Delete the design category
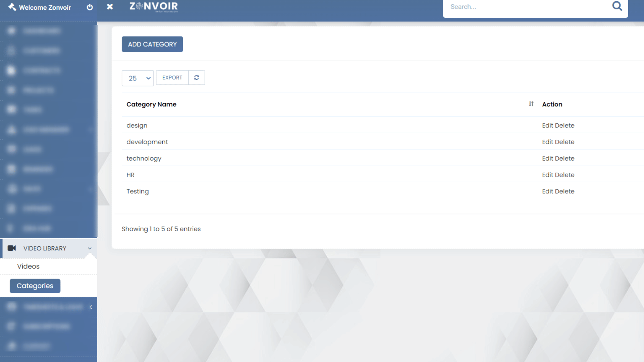Screen dimensions: 644x362 [565, 125]
